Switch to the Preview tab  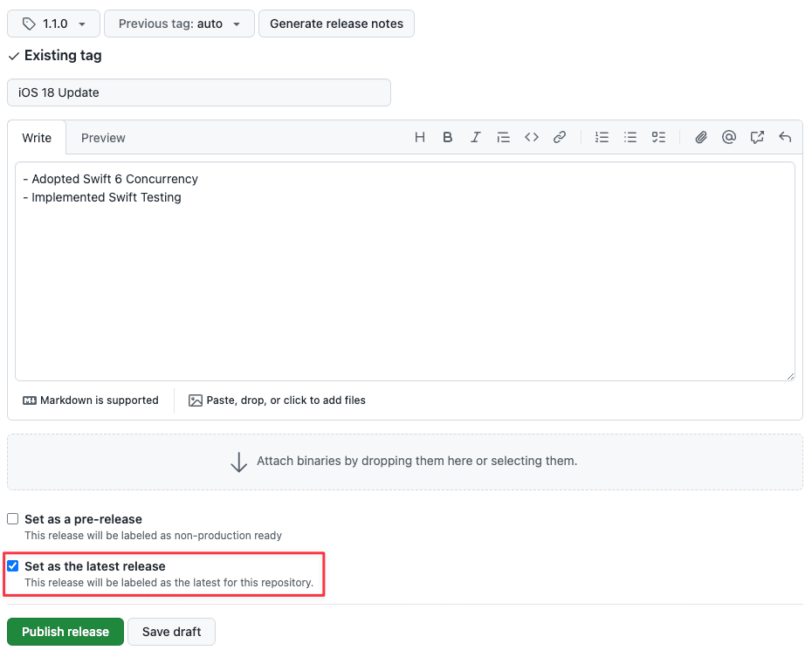[103, 138]
